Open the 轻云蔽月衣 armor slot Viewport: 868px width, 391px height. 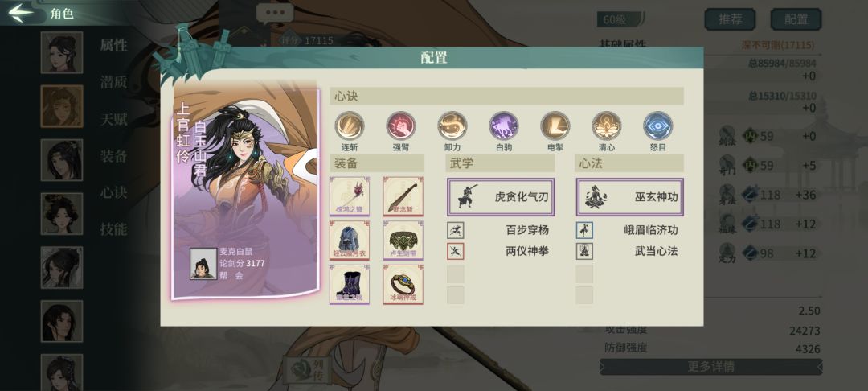[x=350, y=241]
